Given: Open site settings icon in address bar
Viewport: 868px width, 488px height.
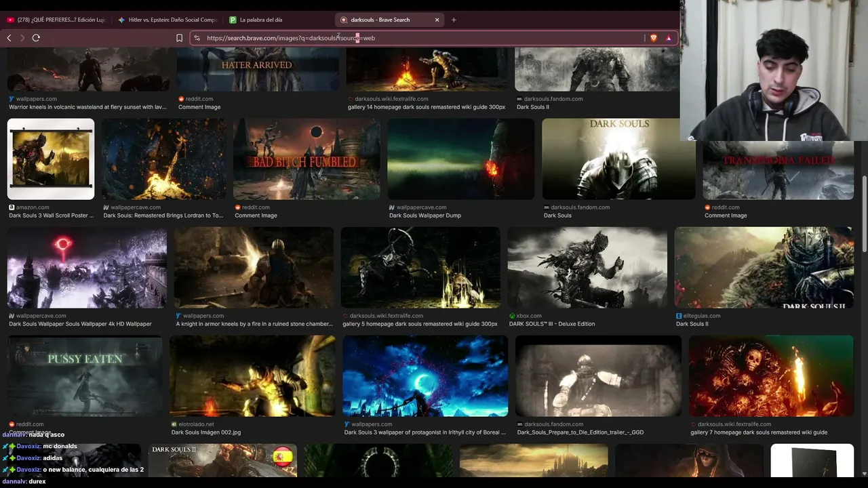Looking at the screenshot, I should tap(197, 38).
